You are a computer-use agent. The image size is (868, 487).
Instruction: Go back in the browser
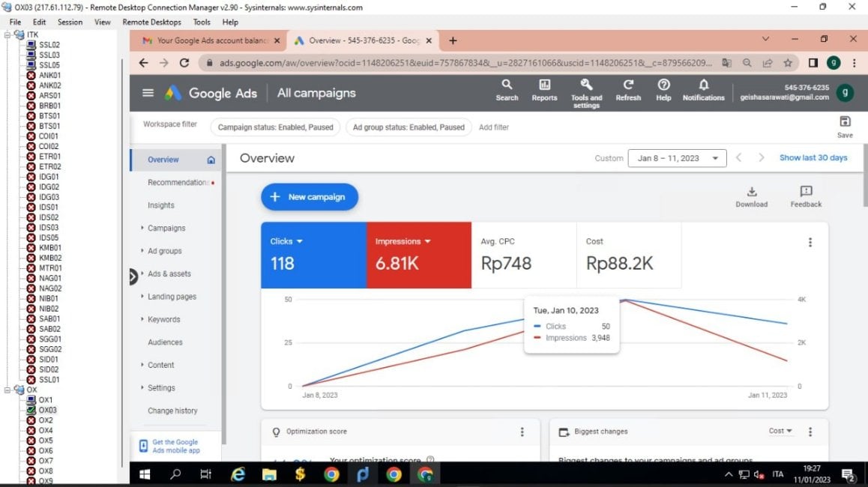point(143,63)
